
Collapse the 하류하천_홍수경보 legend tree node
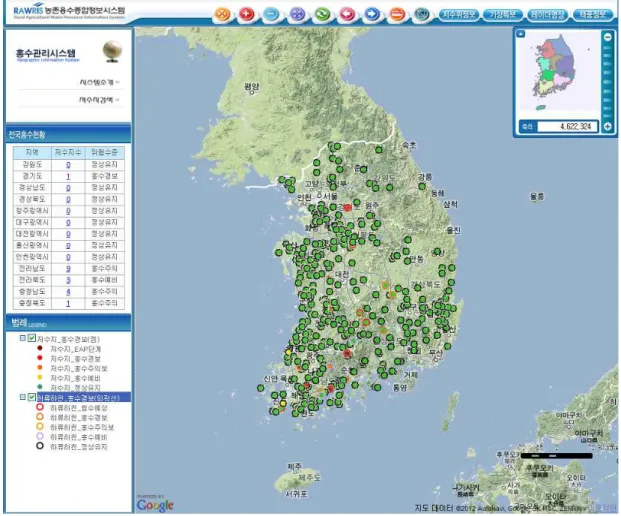pyautogui.click(x=23, y=397)
